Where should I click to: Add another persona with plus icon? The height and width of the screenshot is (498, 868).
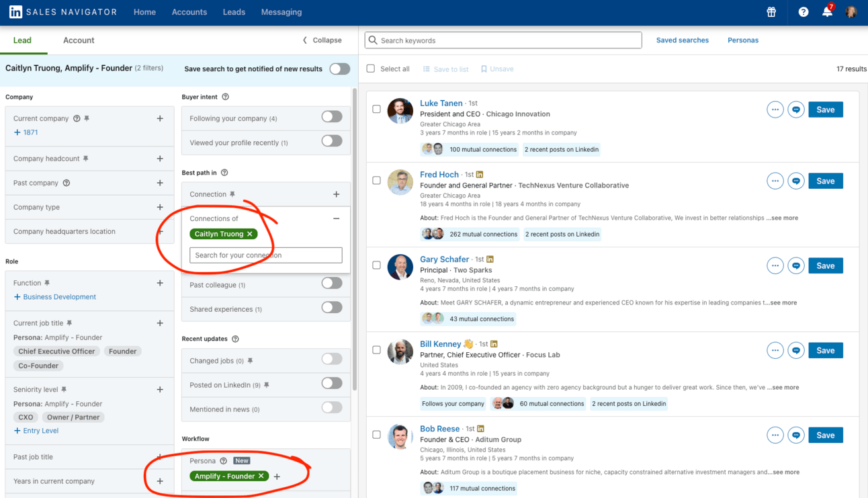(x=277, y=476)
